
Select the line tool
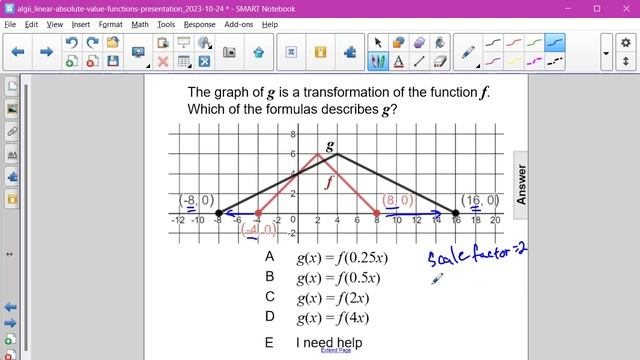419,62
